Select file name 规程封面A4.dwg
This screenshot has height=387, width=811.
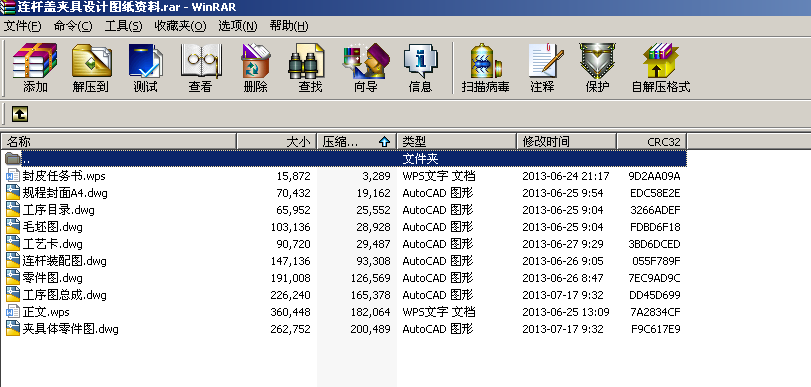[65, 193]
